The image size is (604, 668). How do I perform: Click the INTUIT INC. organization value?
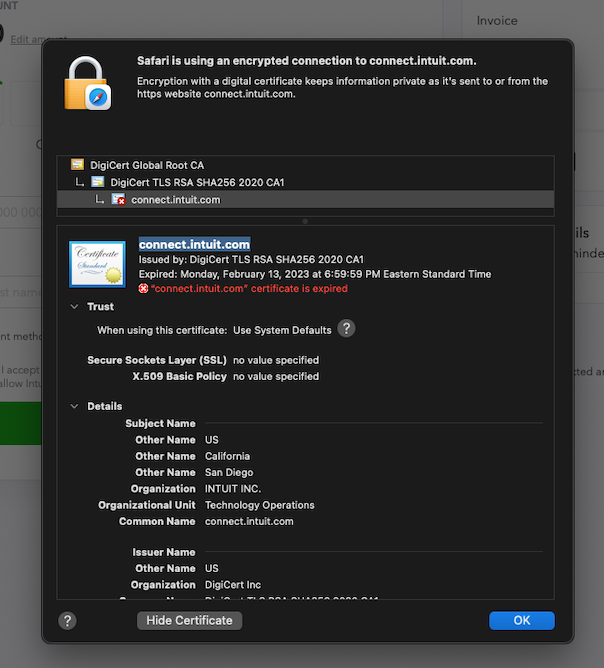tap(233, 489)
